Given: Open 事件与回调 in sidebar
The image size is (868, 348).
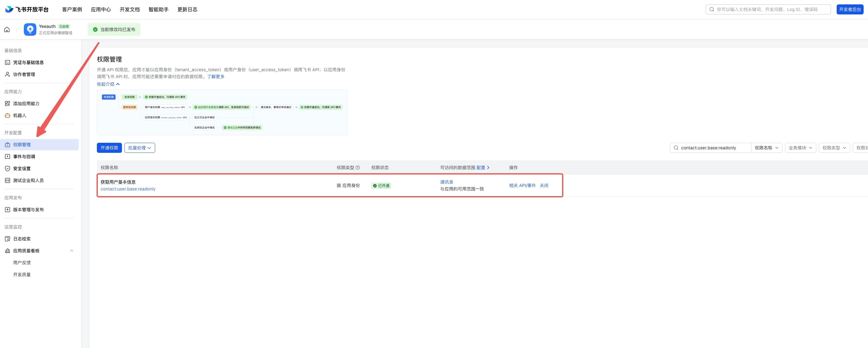Looking at the screenshot, I should (24, 157).
